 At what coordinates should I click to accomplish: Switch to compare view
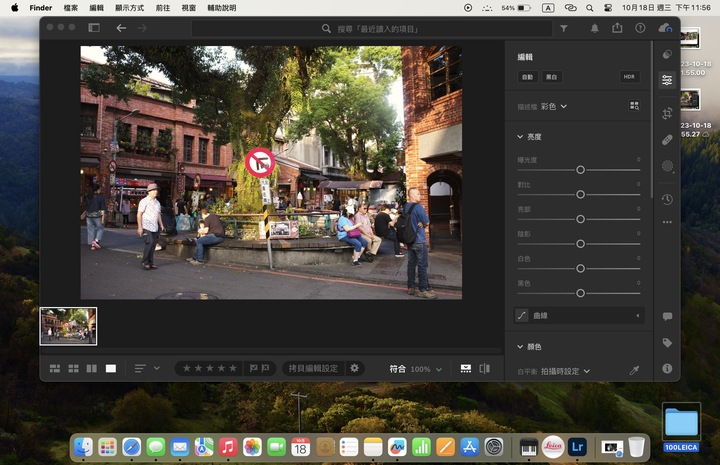[92, 369]
